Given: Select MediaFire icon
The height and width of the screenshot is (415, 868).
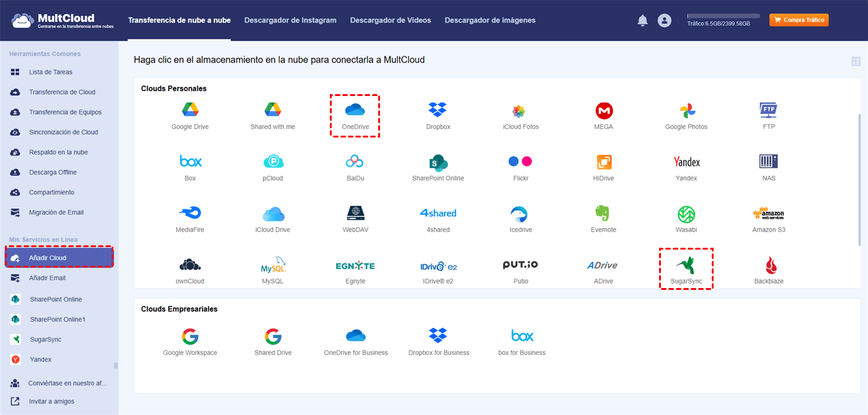Looking at the screenshot, I should click(x=190, y=213).
